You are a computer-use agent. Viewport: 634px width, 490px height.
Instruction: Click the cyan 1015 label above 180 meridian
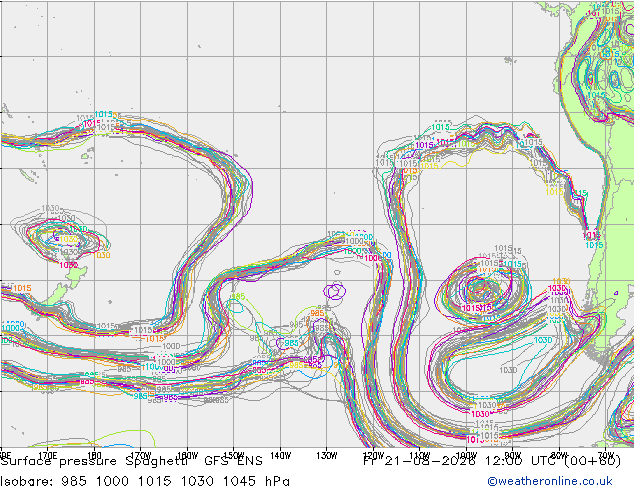[x=104, y=114]
